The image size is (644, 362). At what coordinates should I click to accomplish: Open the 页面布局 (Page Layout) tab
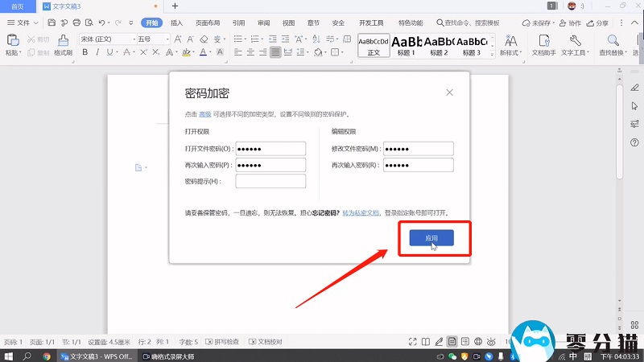click(208, 23)
